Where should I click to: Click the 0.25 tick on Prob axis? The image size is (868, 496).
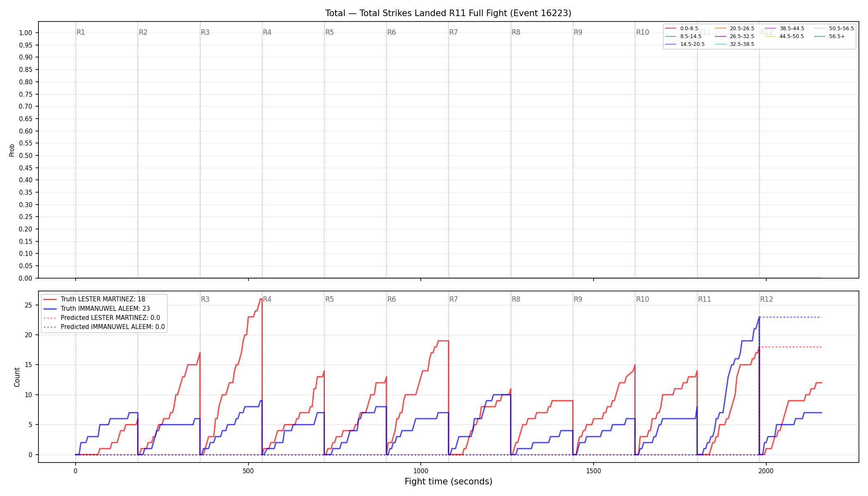[x=26, y=217]
